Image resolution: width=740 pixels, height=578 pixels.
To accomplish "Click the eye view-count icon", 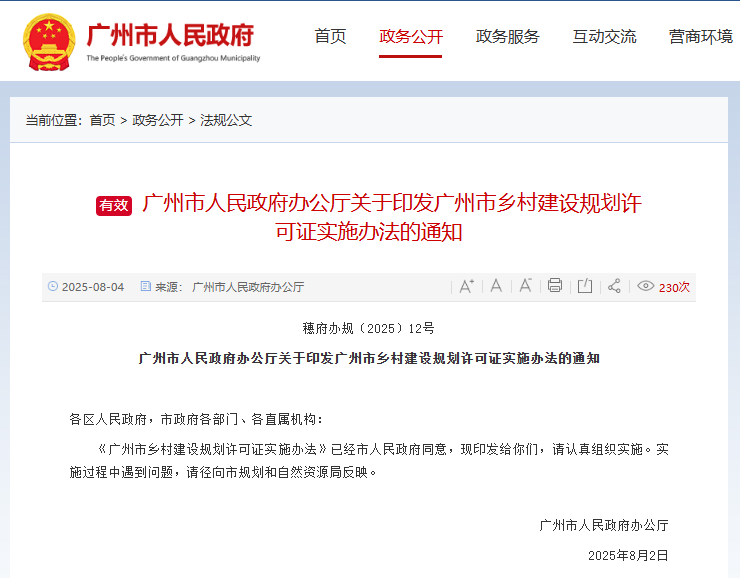I will 645,285.
